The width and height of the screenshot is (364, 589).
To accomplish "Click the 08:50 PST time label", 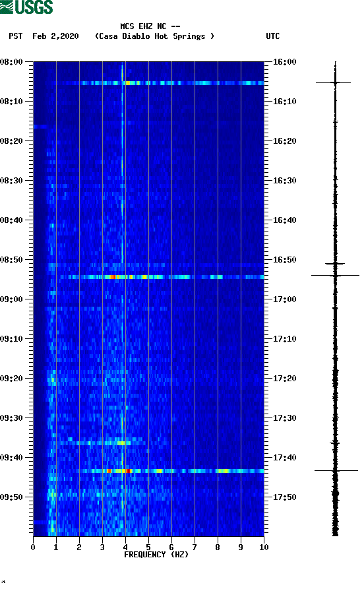I will [12, 260].
